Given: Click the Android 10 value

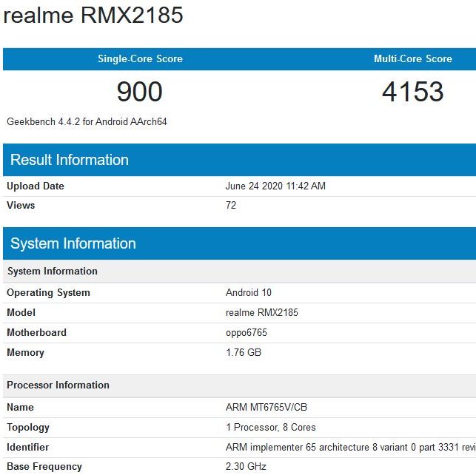Looking at the screenshot, I should click(x=248, y=293).
